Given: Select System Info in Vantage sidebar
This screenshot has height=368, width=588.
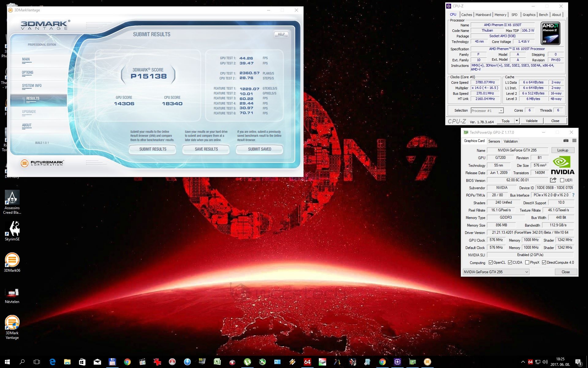Looking at the screenshot, I should (32, 86).
